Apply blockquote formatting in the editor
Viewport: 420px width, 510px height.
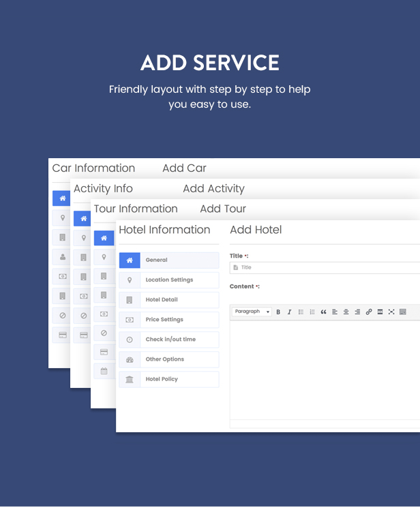point(324,312)
